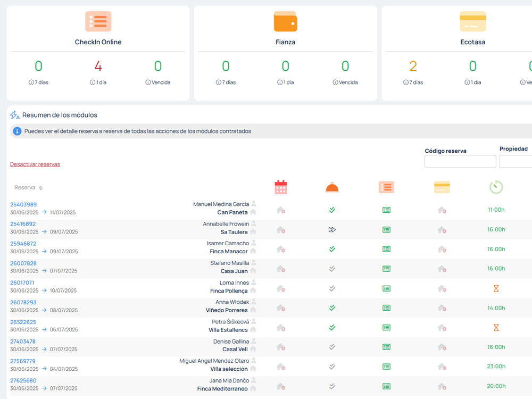532x399 pixels.
Task: Click the grey check for Stefano Masilla
Action: [332, 269]
